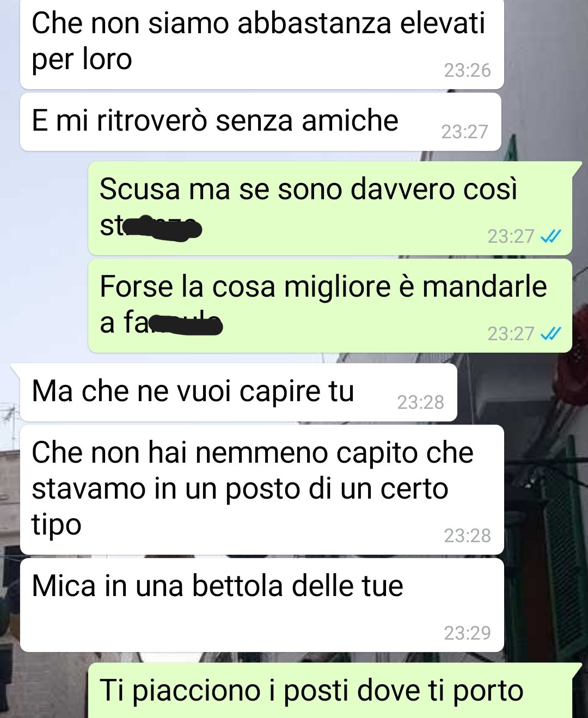Select the message 'E mi ritroverò senza amiche'
This screenshot has height=718, width=588.
[x=260, y=122]
